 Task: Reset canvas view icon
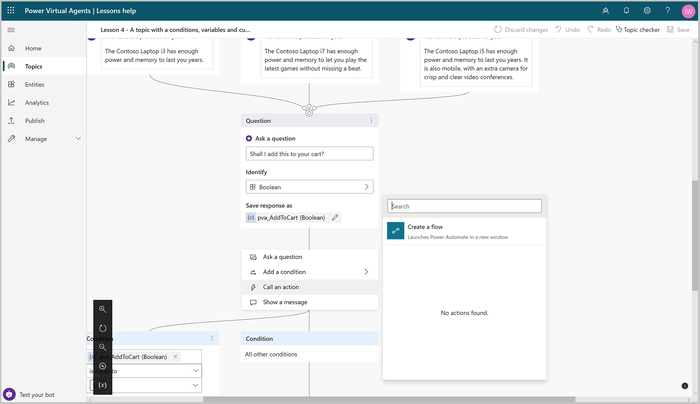[x=102, y=328]
